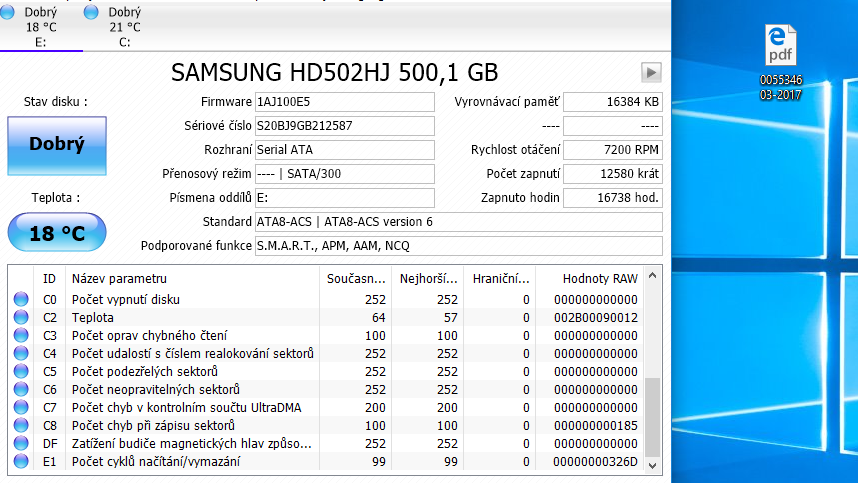Click the Současn... column header
858x483 pixels.
click(x=356, y=278)
